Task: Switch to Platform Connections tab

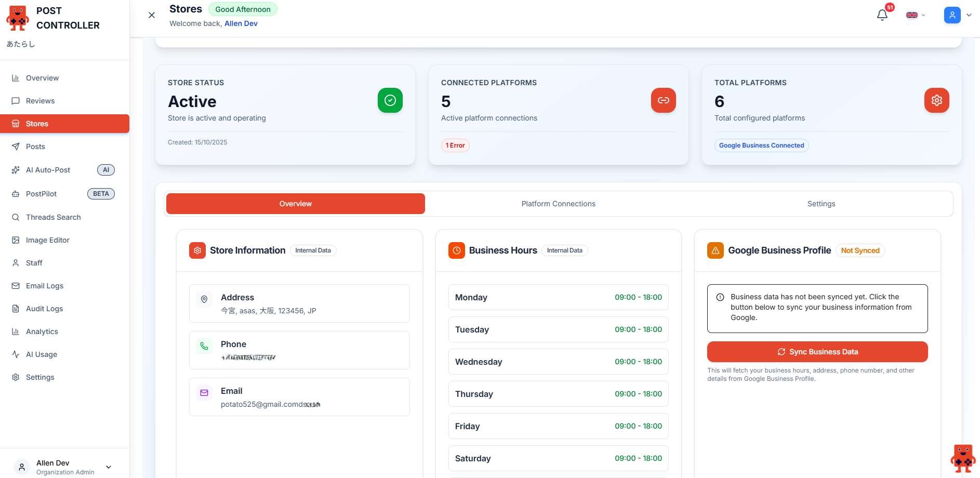Action: coord(558,204)
